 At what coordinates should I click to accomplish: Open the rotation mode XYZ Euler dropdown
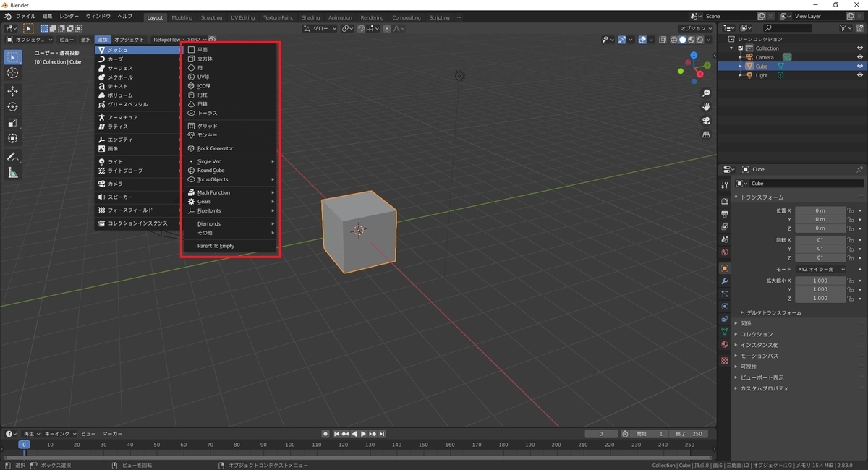pos(820,269)
